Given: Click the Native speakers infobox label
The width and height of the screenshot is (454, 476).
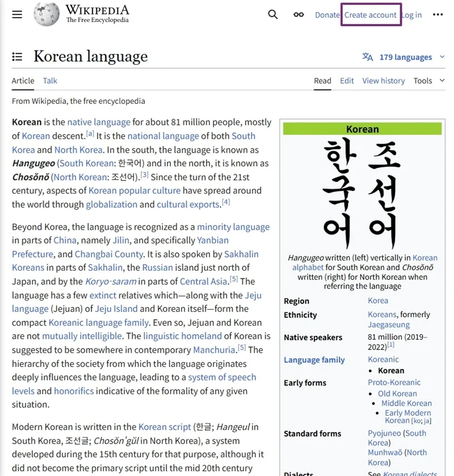Looking at the screenshot, I should tap(313, 338).
